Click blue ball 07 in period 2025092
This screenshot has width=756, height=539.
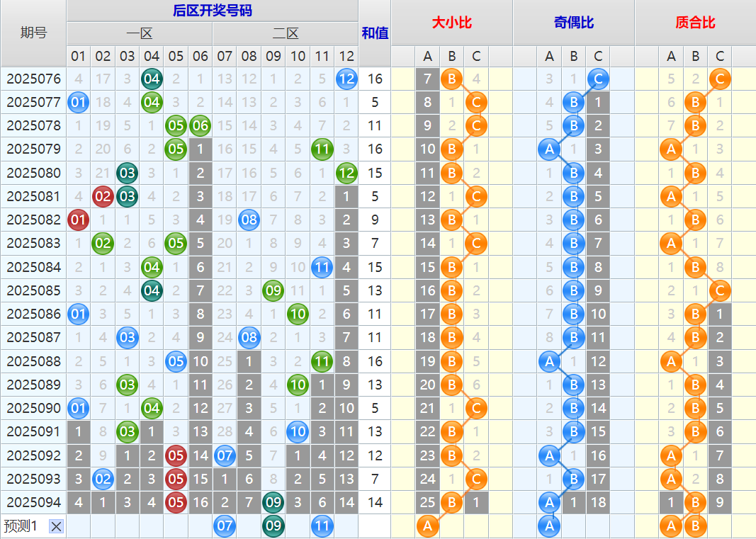pos(225,455)
